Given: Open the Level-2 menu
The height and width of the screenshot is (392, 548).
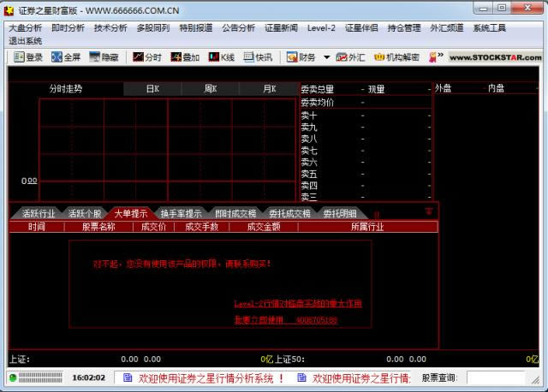Looking at the screenshot, I should [321, 27].
